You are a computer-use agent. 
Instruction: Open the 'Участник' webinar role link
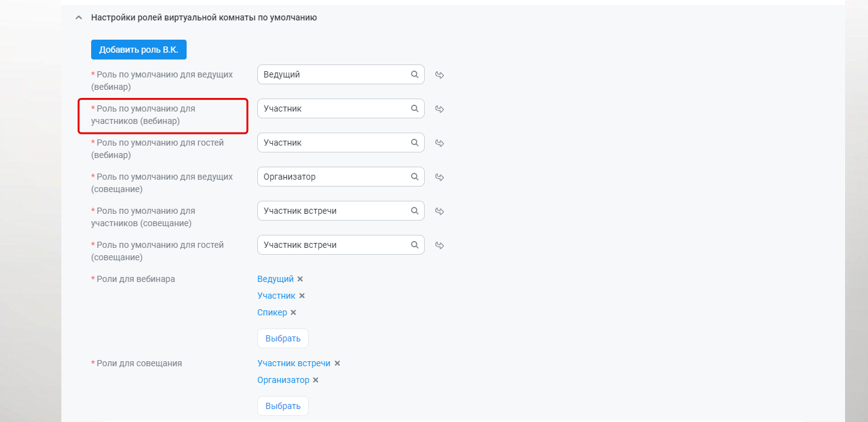tap(277, 296)
